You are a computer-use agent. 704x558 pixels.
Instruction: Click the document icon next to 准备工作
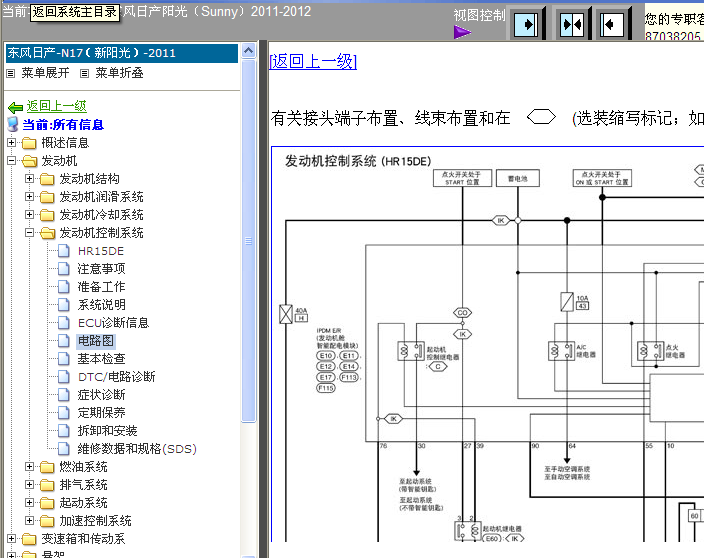pyautogui.click(x=64, y=287)
